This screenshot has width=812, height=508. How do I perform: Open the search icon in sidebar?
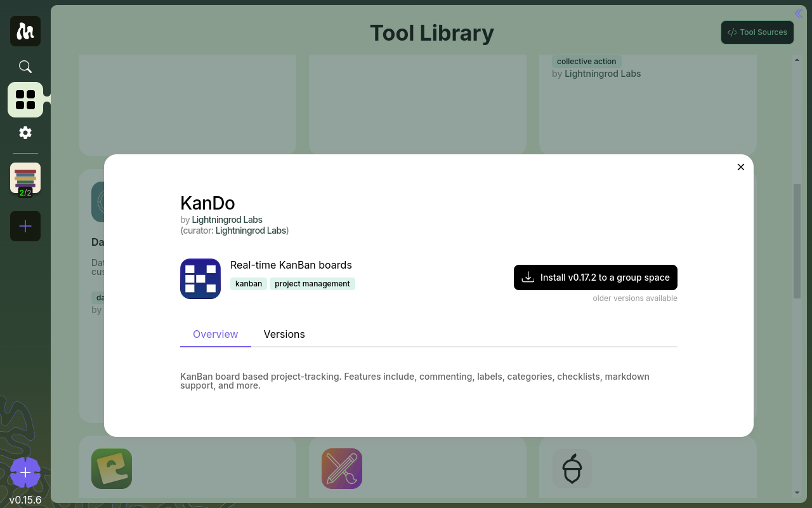coord(25,67)
